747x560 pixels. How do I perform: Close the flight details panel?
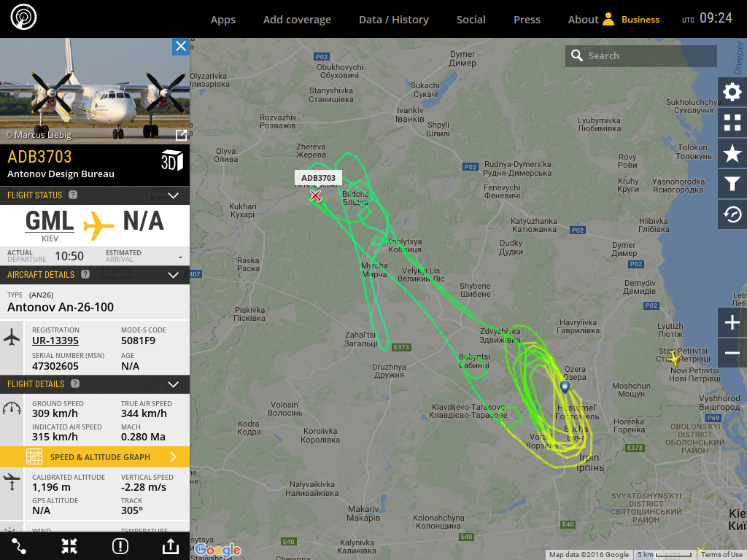[181, 46]
